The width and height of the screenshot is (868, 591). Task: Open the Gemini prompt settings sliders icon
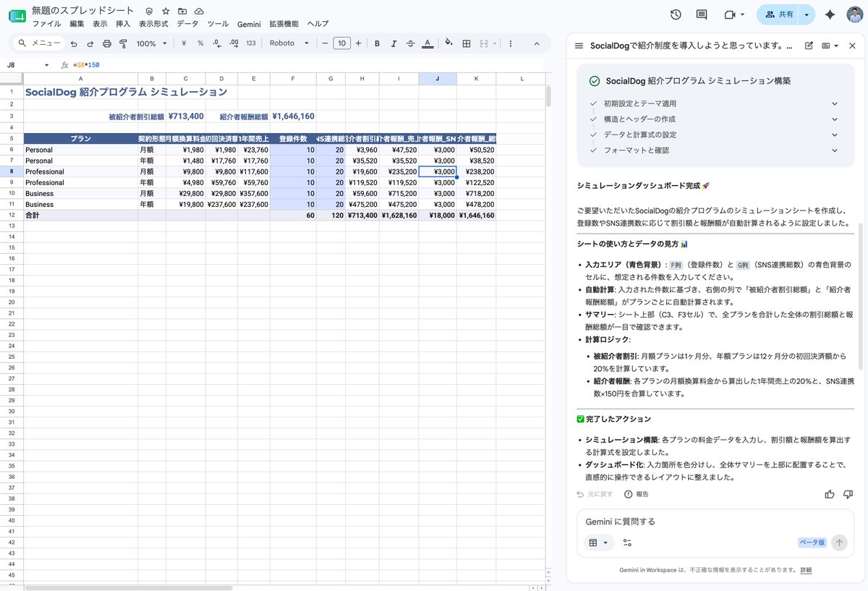point(627,543)
